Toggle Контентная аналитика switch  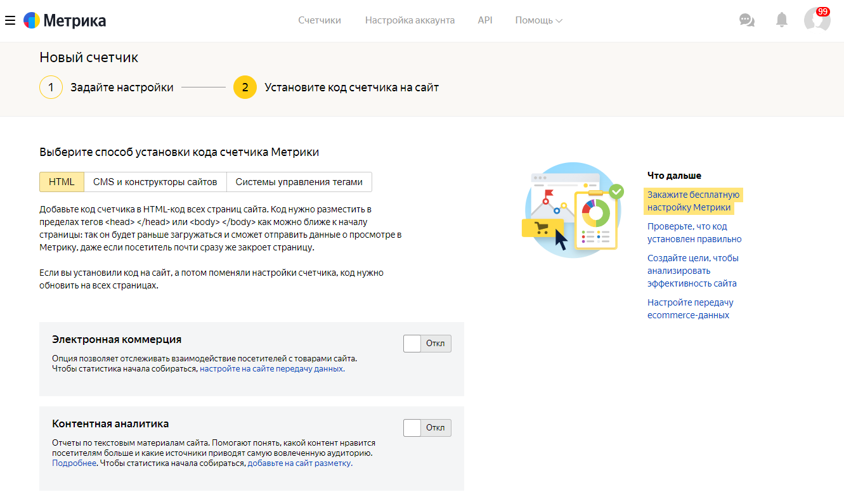click(427, 428)
